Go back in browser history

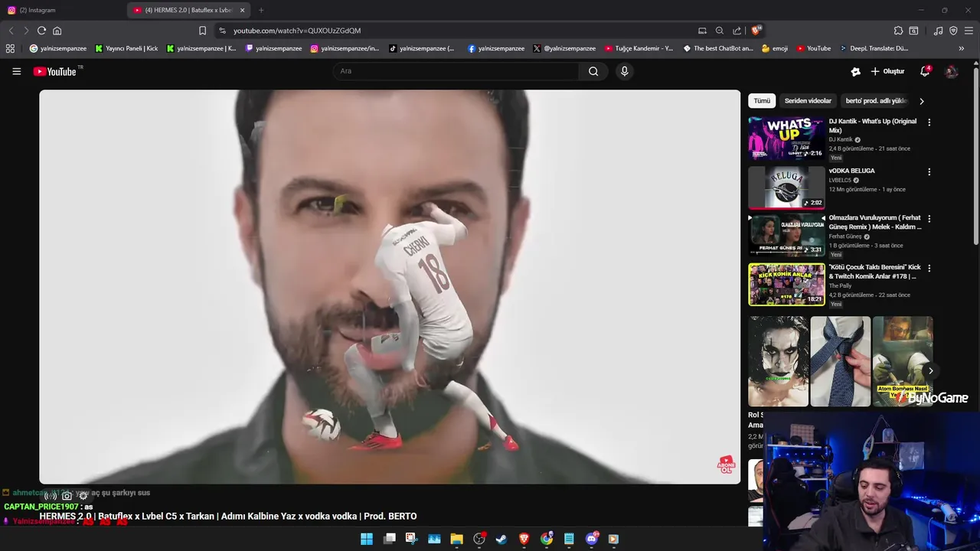click(11, 31)
